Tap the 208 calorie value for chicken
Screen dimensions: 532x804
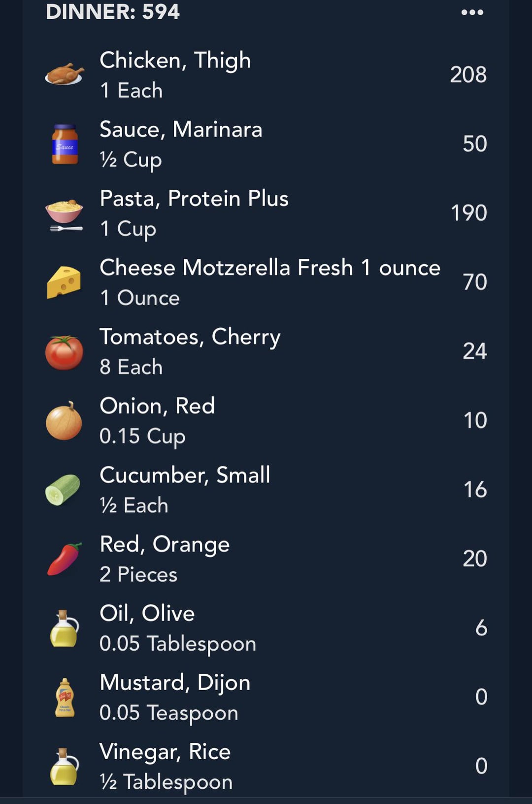(x=468, y=74)
